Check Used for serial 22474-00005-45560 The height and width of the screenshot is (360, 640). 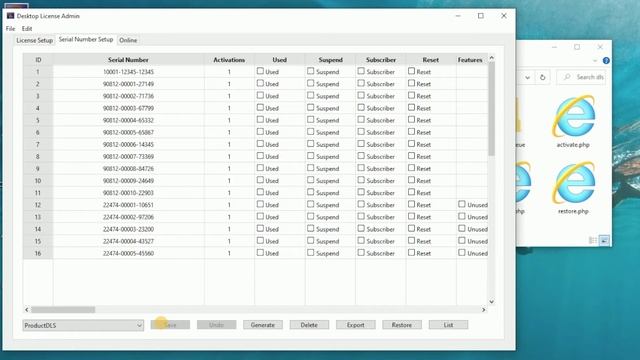[x=260, y=253]
